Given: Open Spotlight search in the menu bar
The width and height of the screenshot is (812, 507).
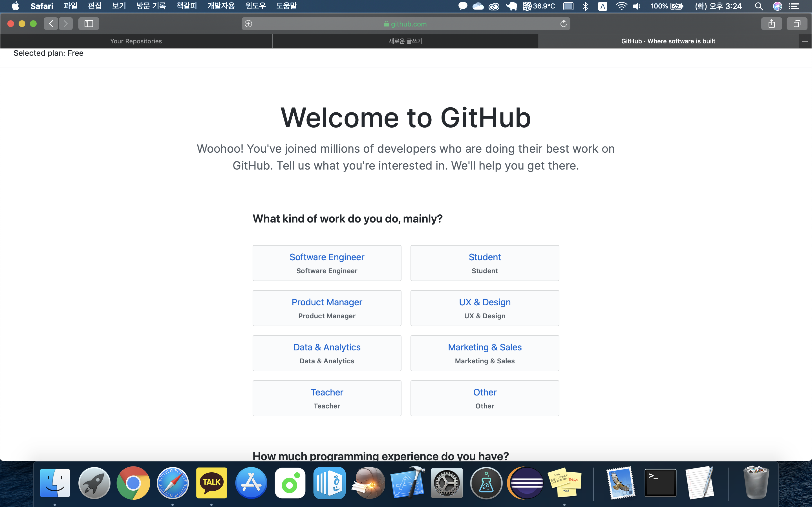Looking at the screenshot, I should (759, 6).
